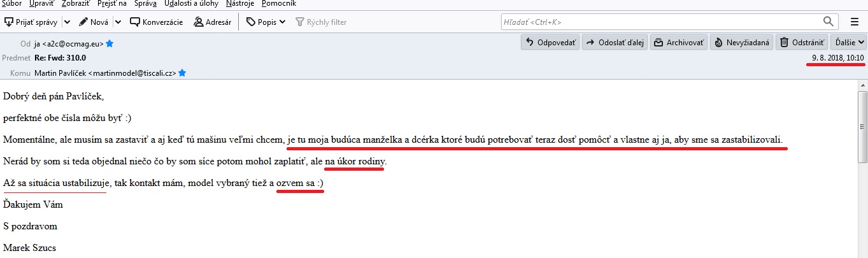868x258 pixels.
Task: Click the search magnifier icon
Action: 828,21
